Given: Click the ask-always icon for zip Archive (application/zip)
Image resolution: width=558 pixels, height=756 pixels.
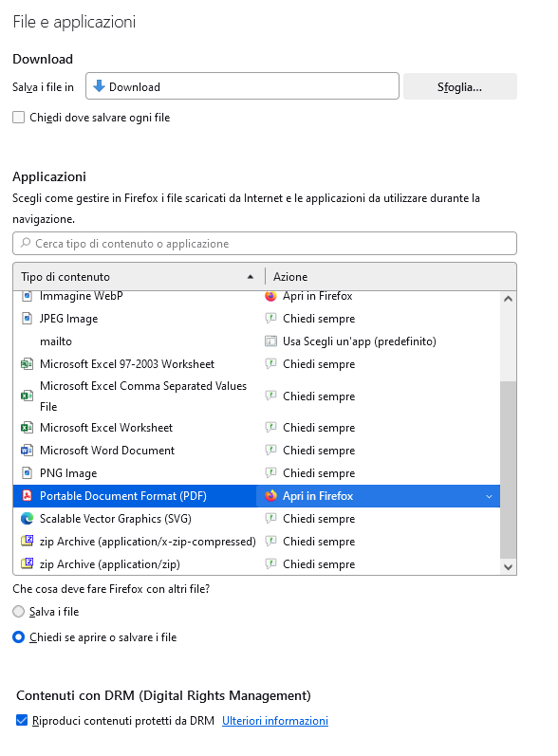Looking at the screenshot, I should click(x=271, y=563).
